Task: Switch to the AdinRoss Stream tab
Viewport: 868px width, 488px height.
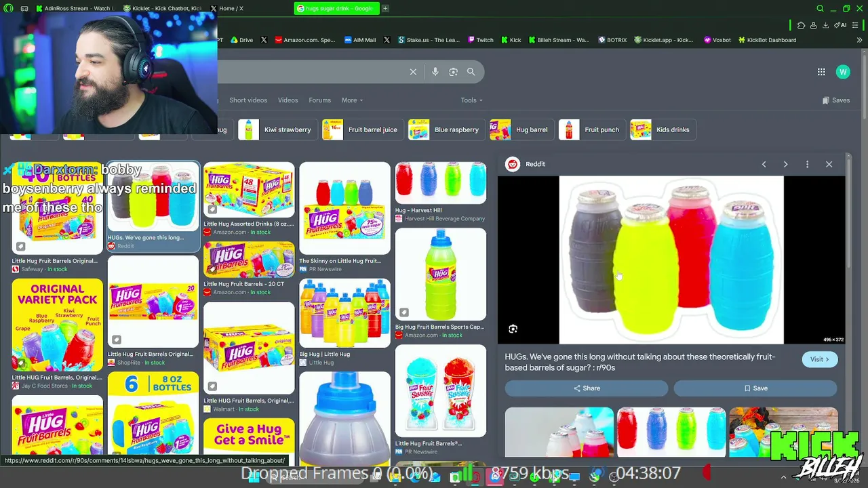Action: click(75, 8)
